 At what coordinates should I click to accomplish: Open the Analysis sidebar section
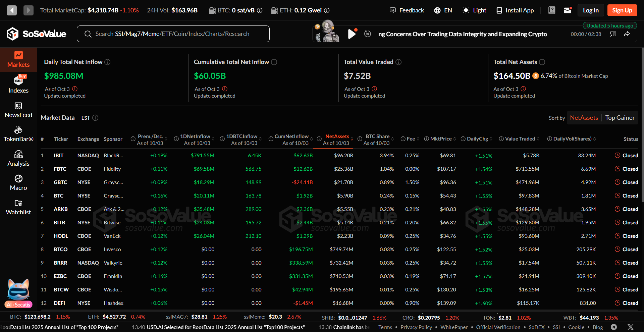pyautogui.click(x=18, y=159)
